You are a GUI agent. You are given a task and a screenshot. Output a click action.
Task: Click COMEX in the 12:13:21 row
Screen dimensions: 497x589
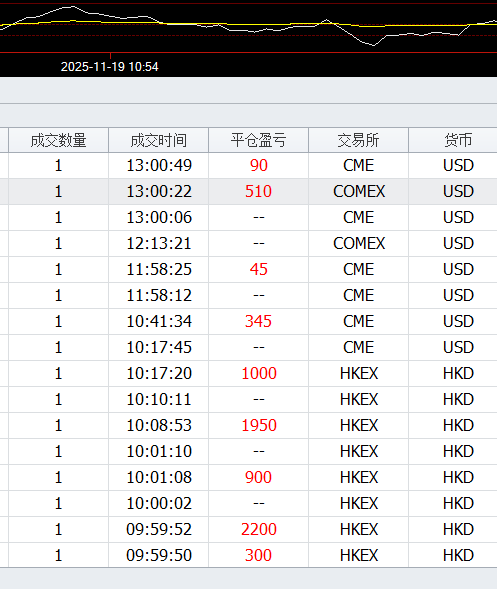point(359,243)
